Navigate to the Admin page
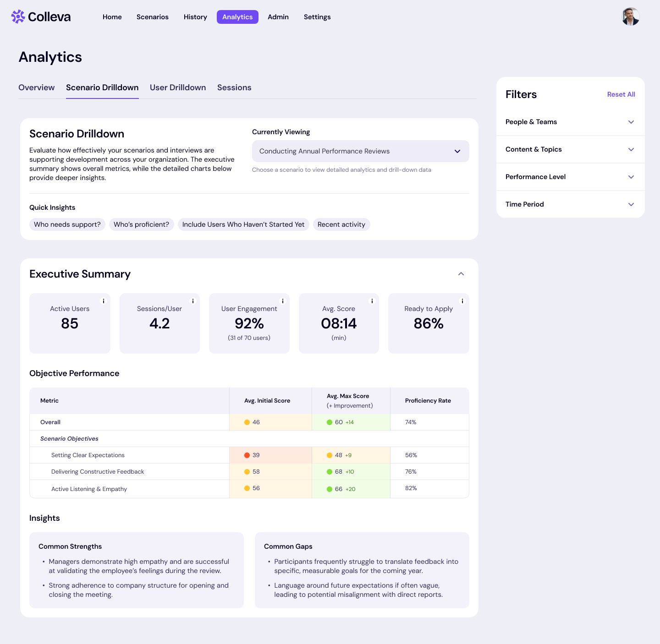660x644 pixels. 278,17
